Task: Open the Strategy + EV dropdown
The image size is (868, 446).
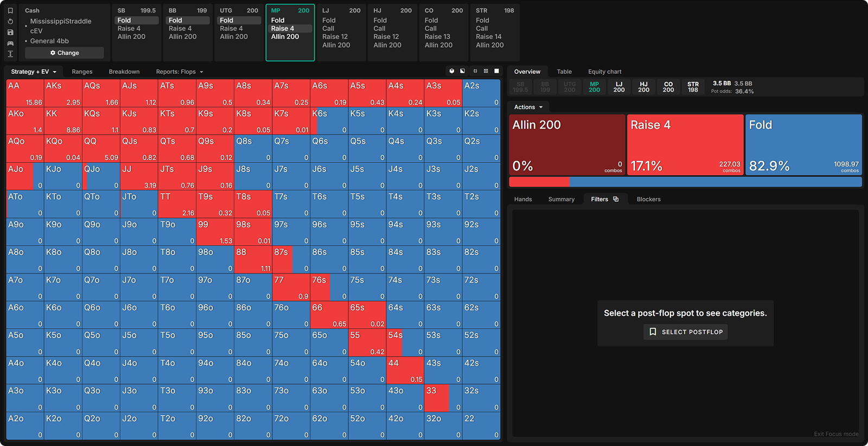Action: [34, 72]
